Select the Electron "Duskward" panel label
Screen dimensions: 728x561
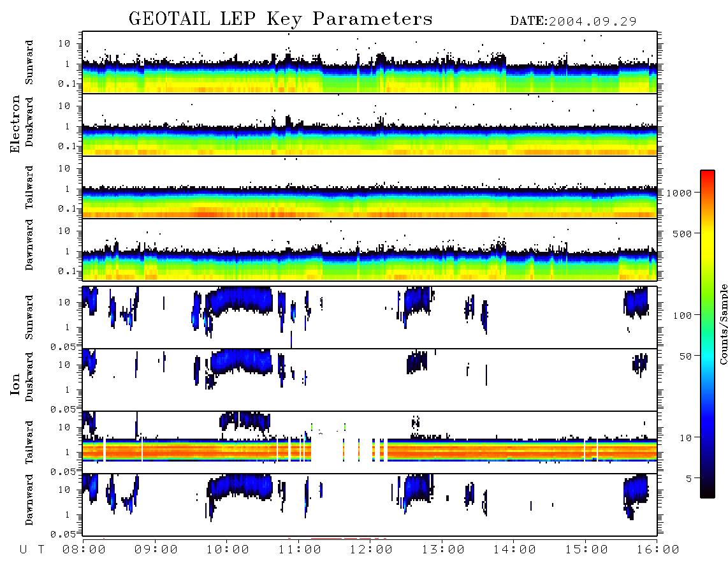click(x=29, y=122)
